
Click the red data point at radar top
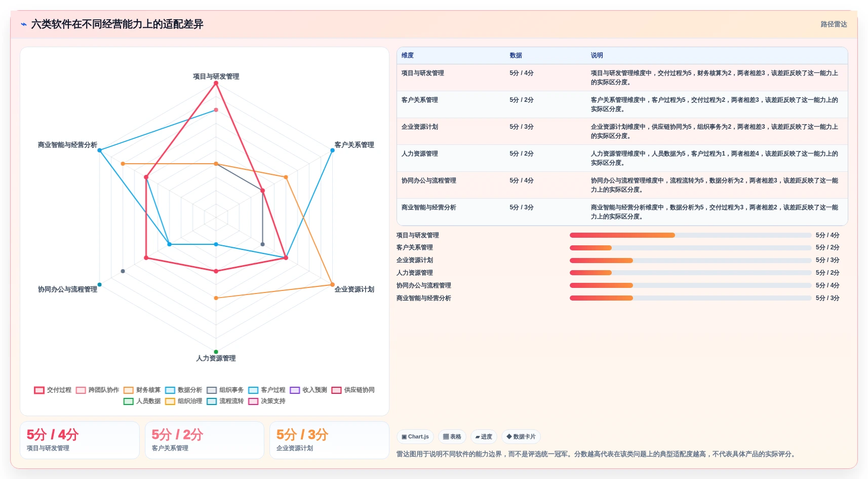216,84
